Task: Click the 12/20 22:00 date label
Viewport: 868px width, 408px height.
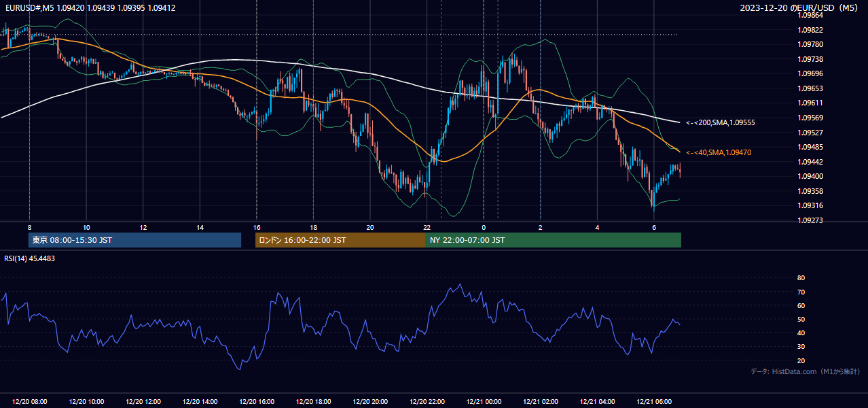Action: click(427, 402)
